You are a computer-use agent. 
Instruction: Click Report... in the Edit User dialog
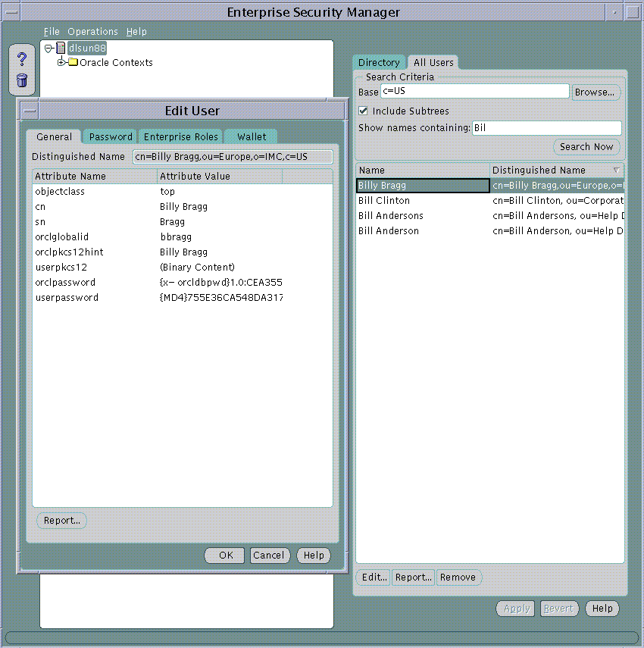pos(62,521)
